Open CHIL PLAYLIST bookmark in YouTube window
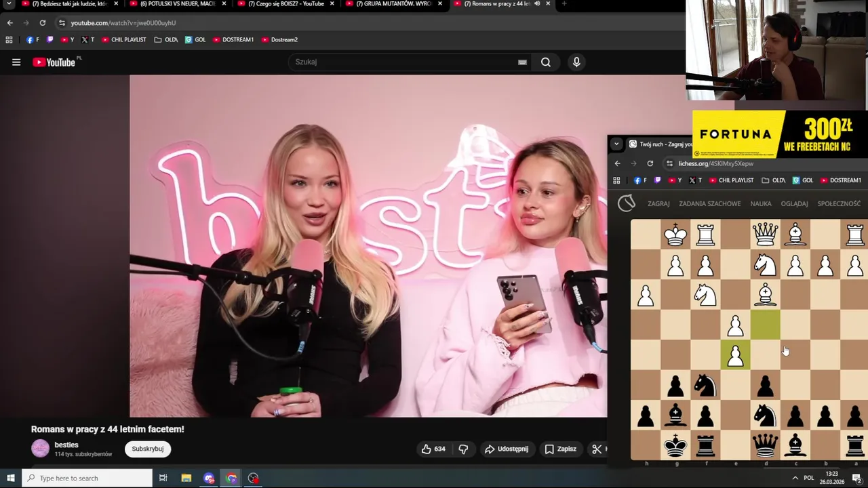The width and height of the screenshot is (868, 488). 123,40
